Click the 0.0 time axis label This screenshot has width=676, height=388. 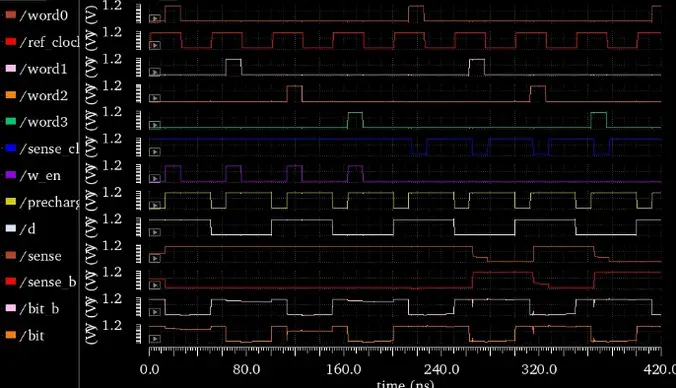150,369
